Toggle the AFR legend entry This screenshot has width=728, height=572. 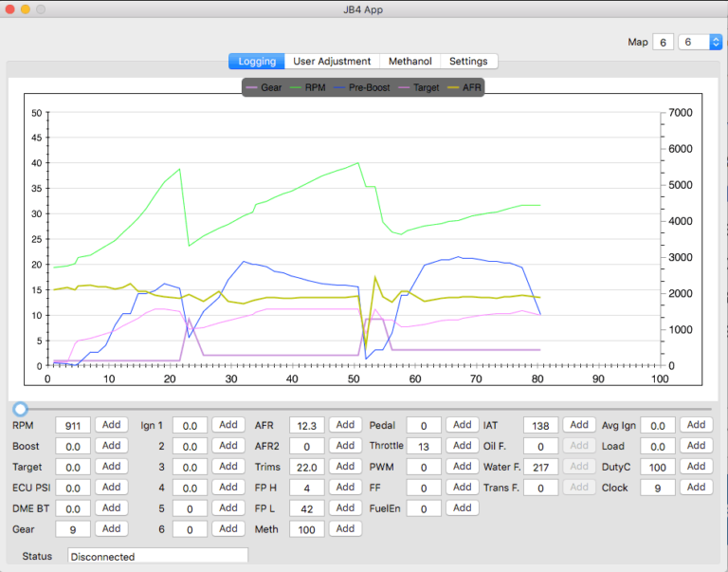(x=464, y=87)
